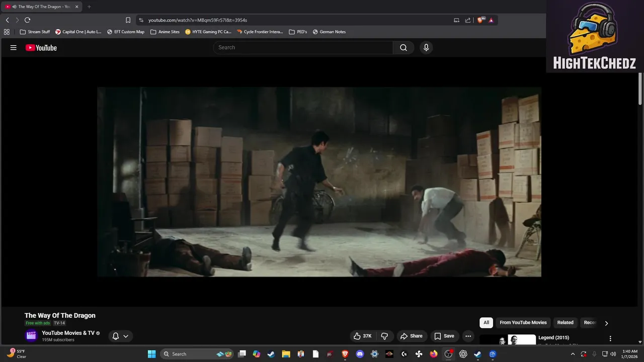This screenshot has width=644, height=362.
Task: Open HYTE Gaming PC bookmark
Action: click(x=208, y=32)
